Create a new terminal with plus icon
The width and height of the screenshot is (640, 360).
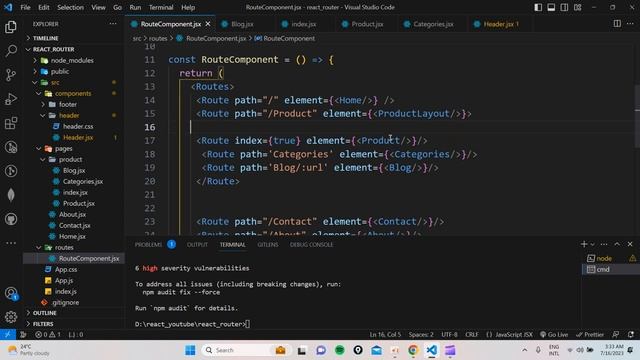584,244
